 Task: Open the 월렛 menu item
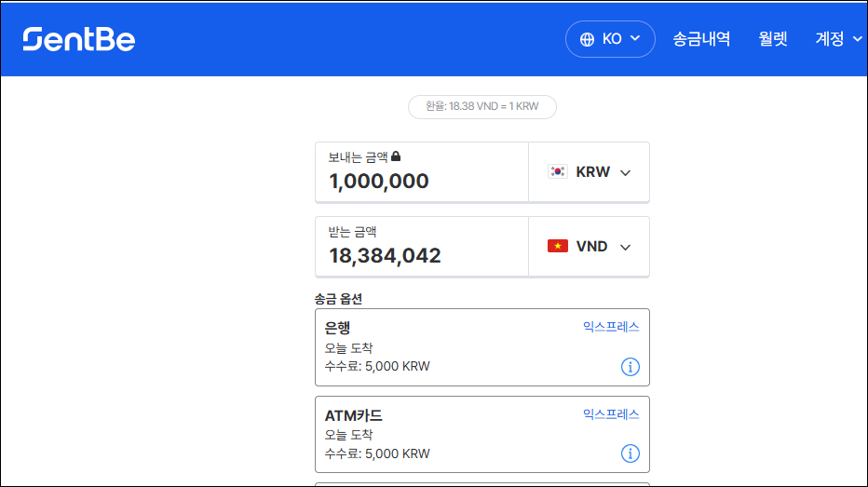[772, 39]
